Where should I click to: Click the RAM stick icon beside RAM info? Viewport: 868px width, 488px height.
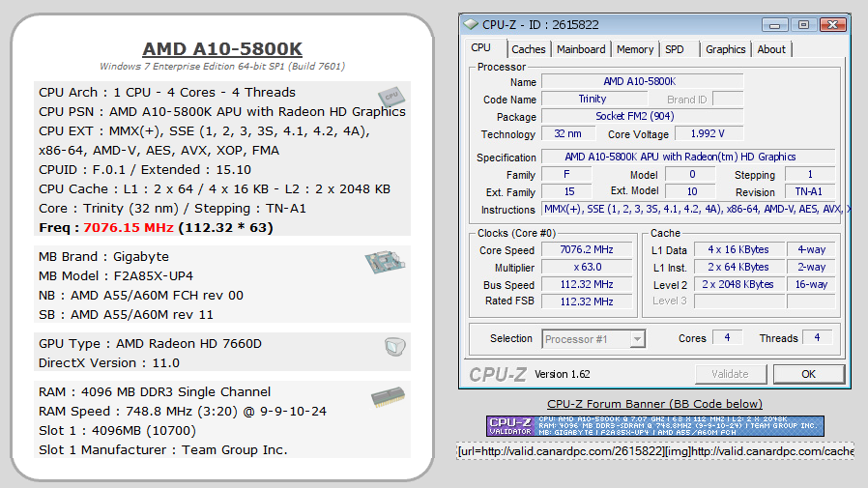388,397
